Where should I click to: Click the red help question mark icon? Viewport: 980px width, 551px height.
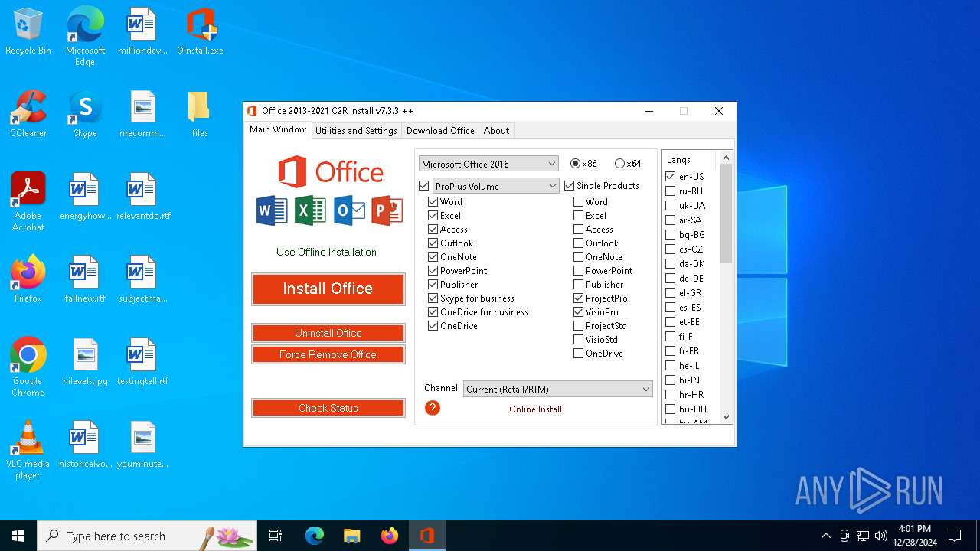(x=433, y=408)
